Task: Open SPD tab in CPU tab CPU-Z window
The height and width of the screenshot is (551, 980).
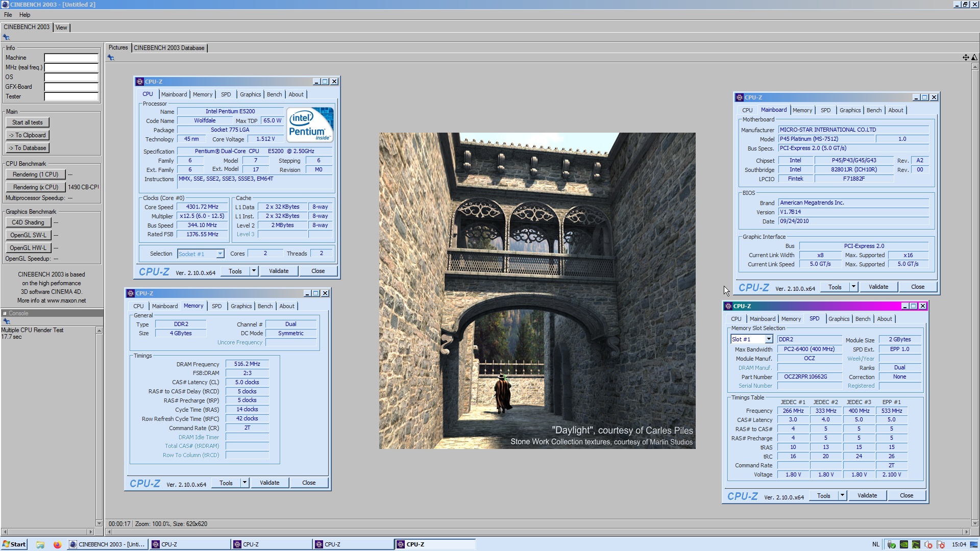Action: click(x=226, y=94)
